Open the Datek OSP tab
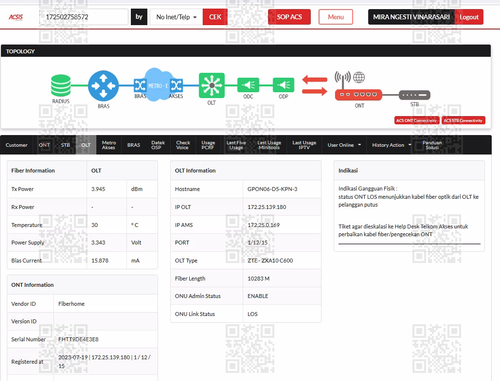 click(158, 145)
